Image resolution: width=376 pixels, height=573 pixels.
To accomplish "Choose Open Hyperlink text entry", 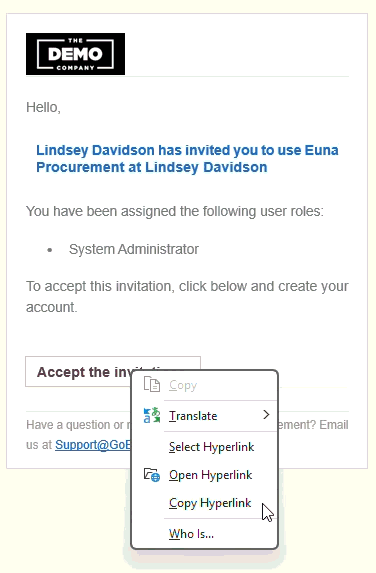I will [210, 475].
